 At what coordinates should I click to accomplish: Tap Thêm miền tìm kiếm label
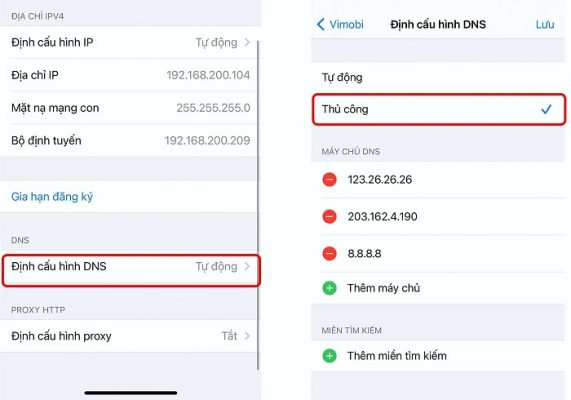tap(397, 356)
